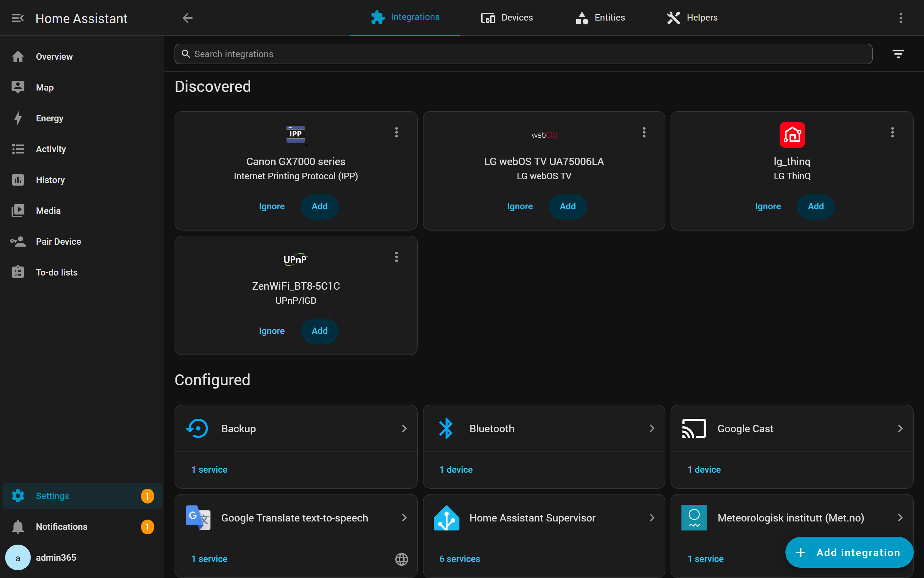Open the admin365 user avatar

18,557
